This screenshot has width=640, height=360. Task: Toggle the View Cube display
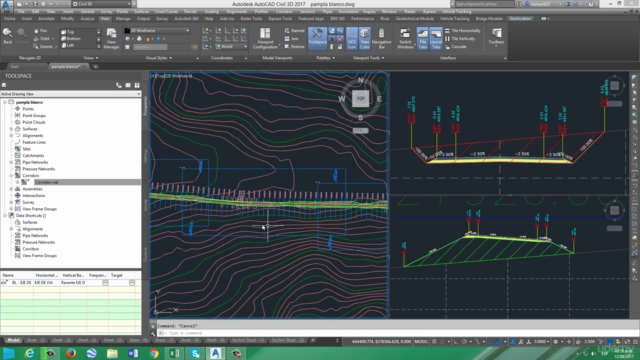coord(364,39)
